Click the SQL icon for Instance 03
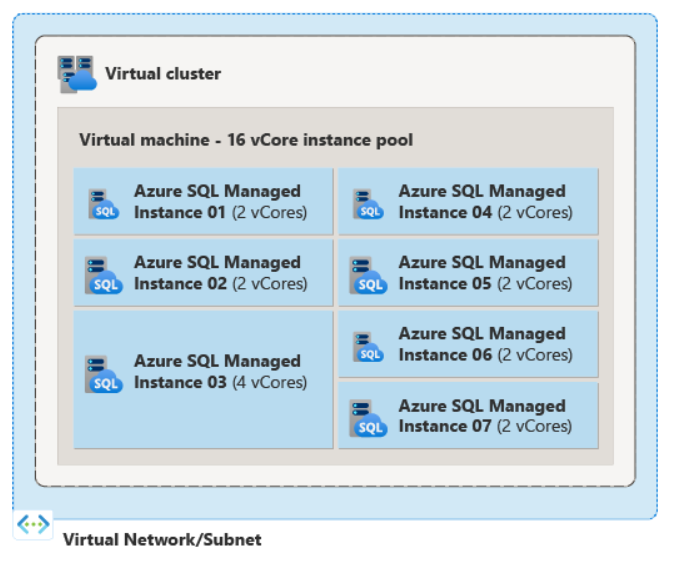This screenshot has width=674, height=569. (x=104, y=374)
